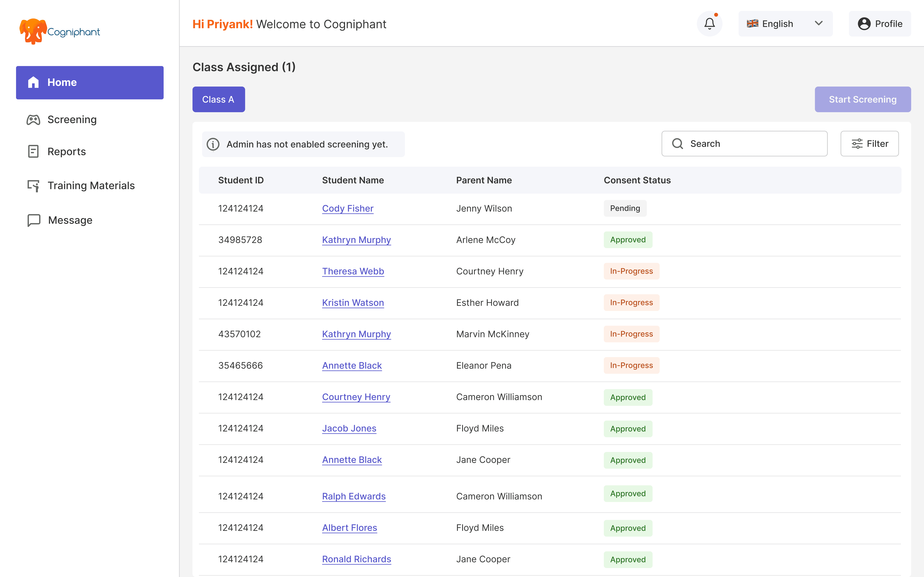Click Pending consent status badge
This screenshot has height=577, width=924.
point(625,208)
